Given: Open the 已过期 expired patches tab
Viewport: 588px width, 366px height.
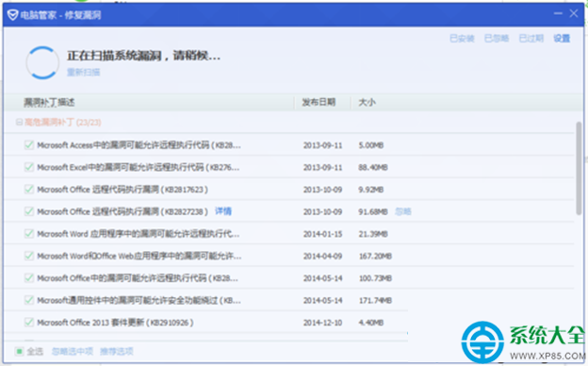Looking at the screenshot, I should click(531, 39).
